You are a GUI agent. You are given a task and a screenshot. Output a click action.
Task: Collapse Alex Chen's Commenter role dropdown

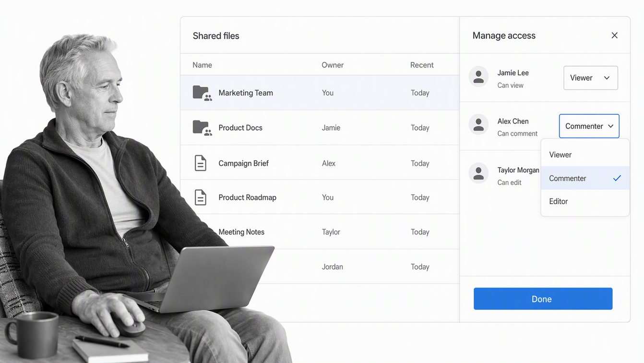589,126
